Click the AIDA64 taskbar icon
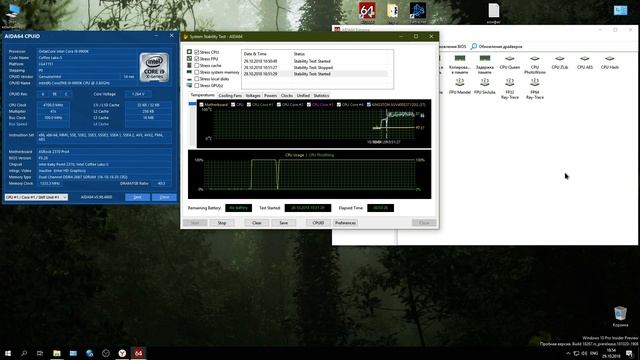 click(138, 353)
